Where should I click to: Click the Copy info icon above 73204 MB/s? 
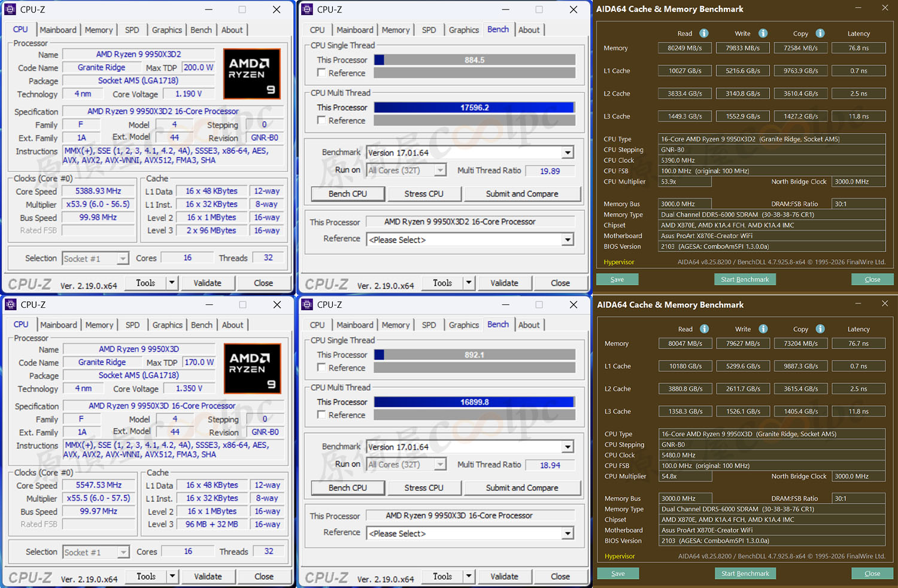point(820,329)
